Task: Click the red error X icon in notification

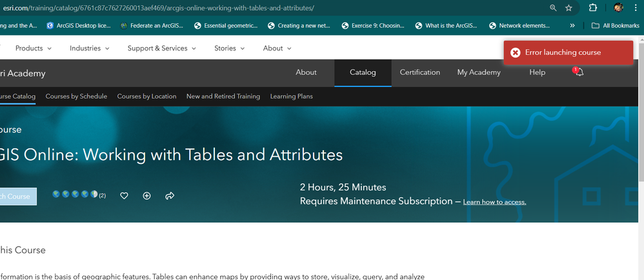Action: [515, 52]
